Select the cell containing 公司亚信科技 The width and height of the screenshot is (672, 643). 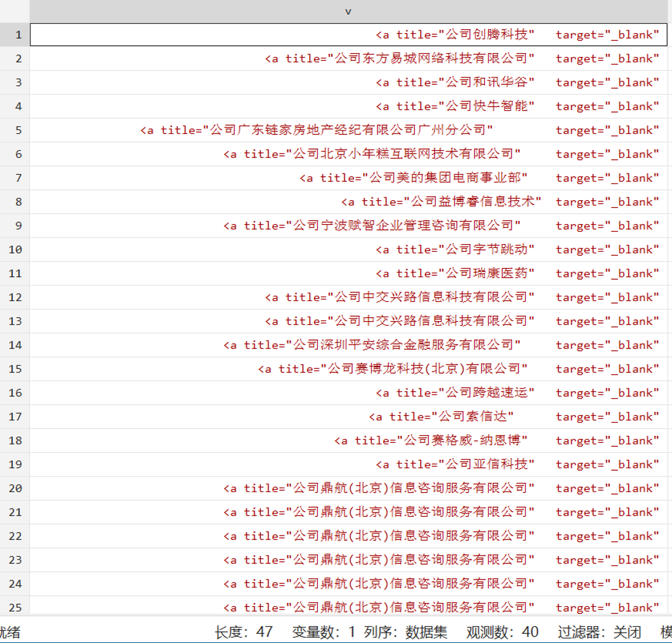pyautogui.click(x=348, y=464)
